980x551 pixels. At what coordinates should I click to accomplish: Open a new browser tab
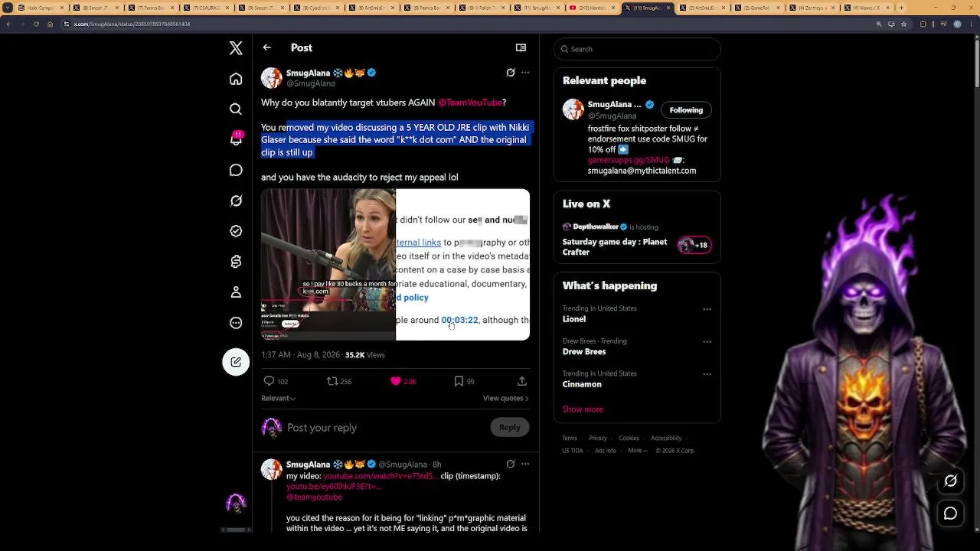[901, 8]
